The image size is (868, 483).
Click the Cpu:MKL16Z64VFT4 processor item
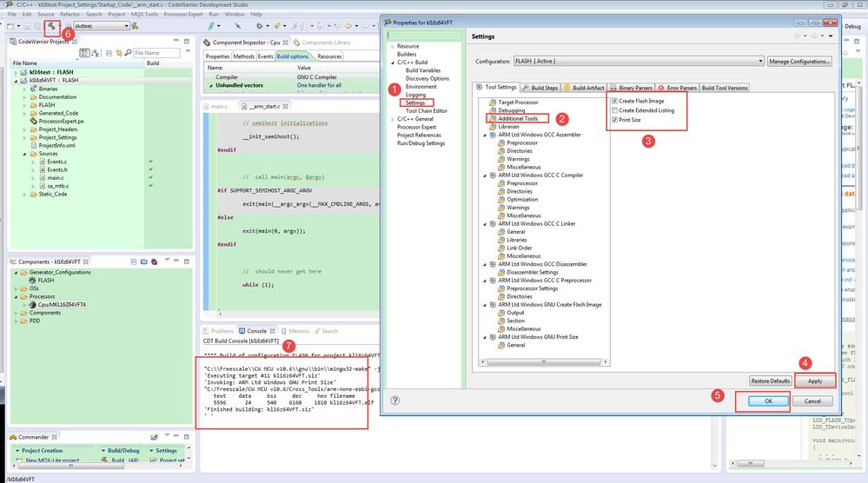[x=62, y=304]
